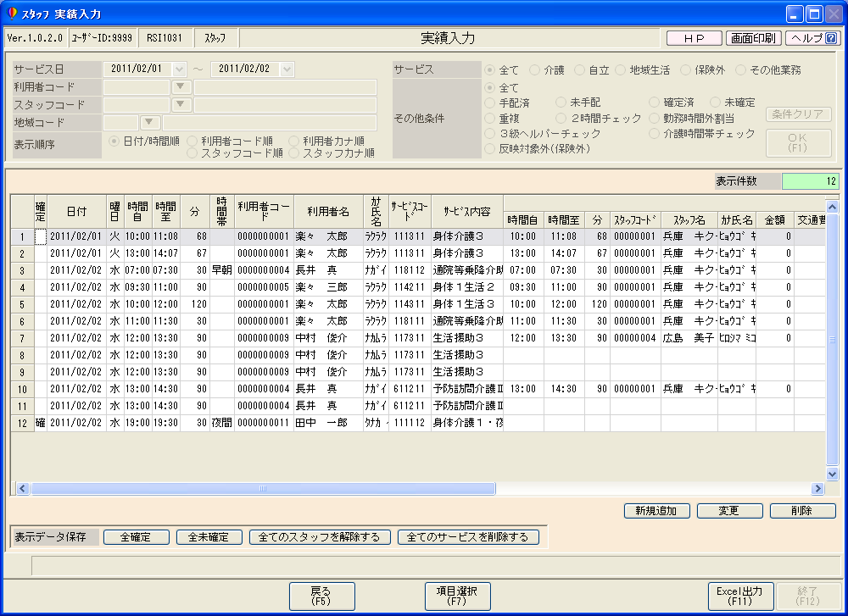Click the 戻る (F5) button

coord(321,597)
